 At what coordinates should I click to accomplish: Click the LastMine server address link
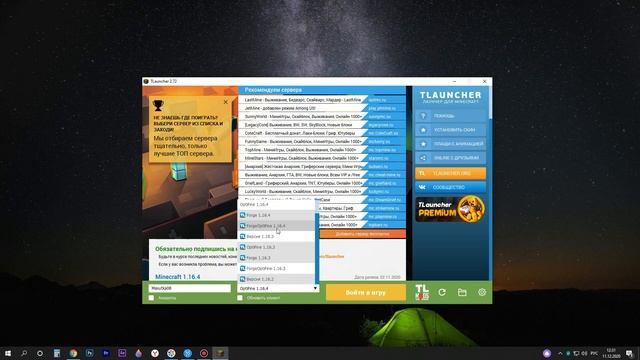377,100
